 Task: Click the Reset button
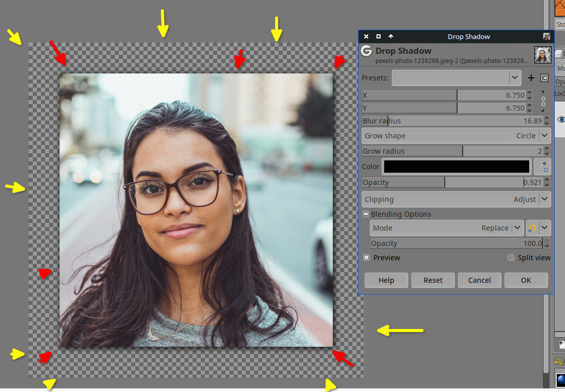click(433, 280)
